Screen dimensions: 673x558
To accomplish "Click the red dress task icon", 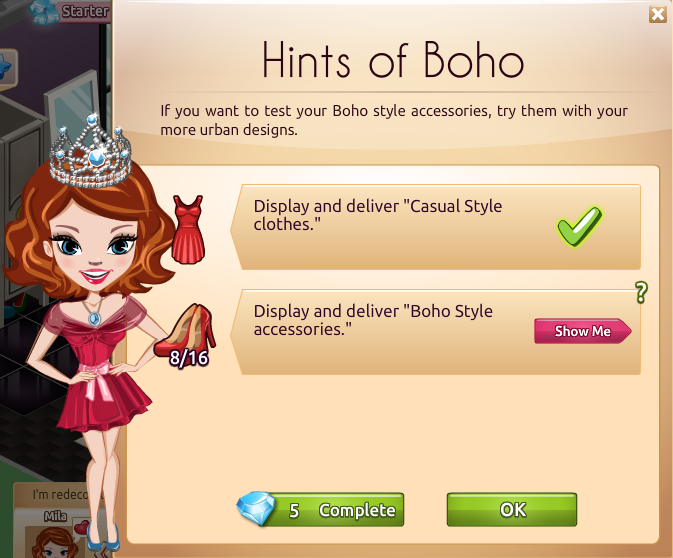I will point(188,230).
